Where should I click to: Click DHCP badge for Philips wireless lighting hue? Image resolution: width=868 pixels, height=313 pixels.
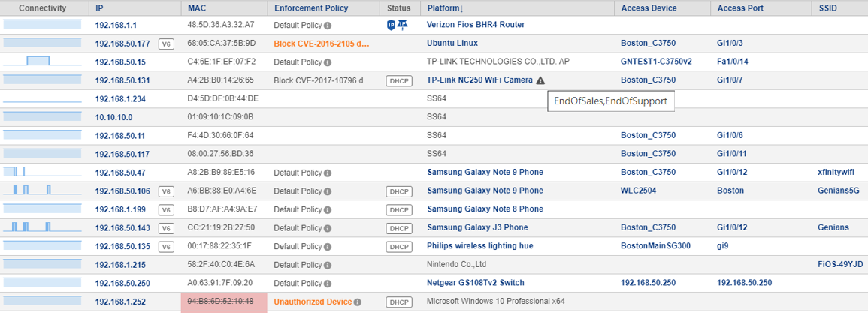398,246
